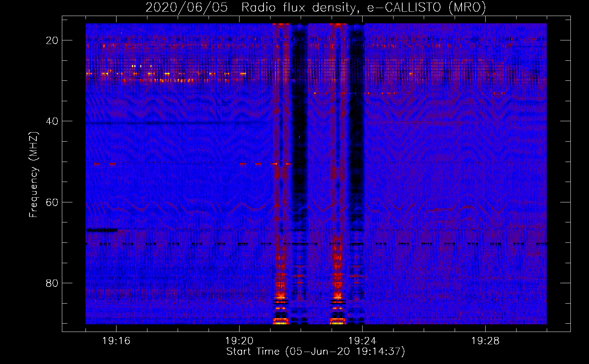Click the '19:20' time tick label
589x364 pixels.
(x=240, y=341)
